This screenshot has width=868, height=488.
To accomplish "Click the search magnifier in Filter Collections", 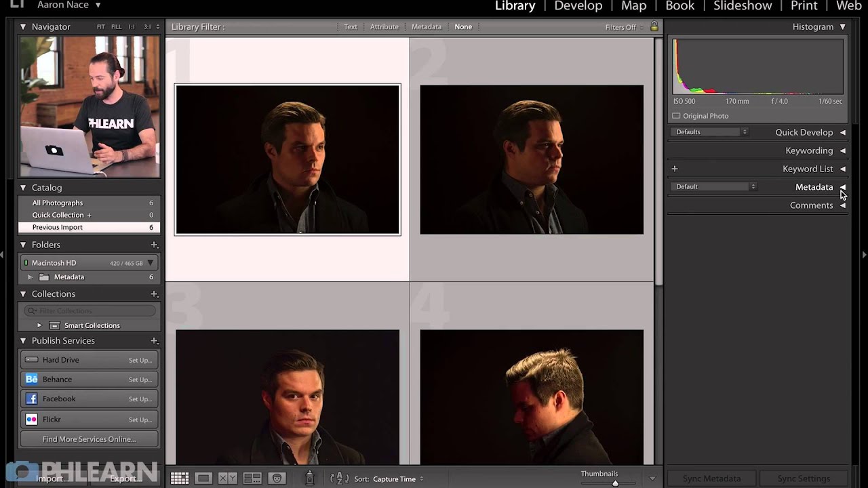I will point(32,310).
